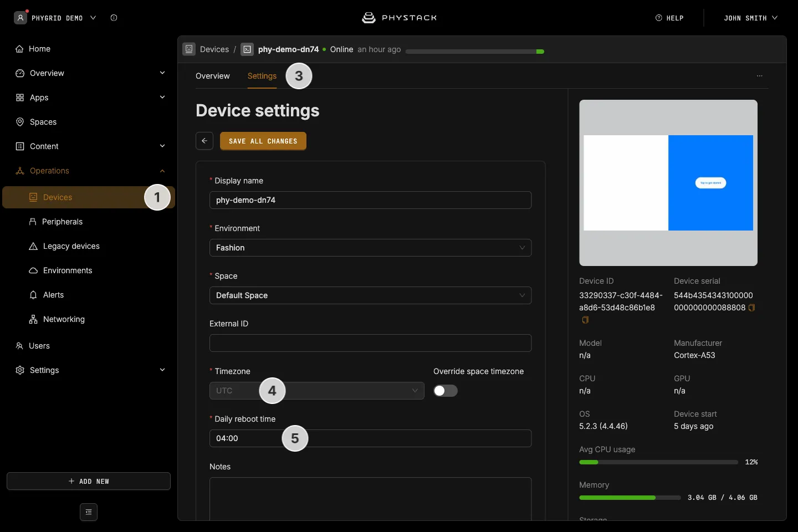Open the Timezone dropdown
The width and height of the screenshot is (798, 532).
tap(317, 391)
